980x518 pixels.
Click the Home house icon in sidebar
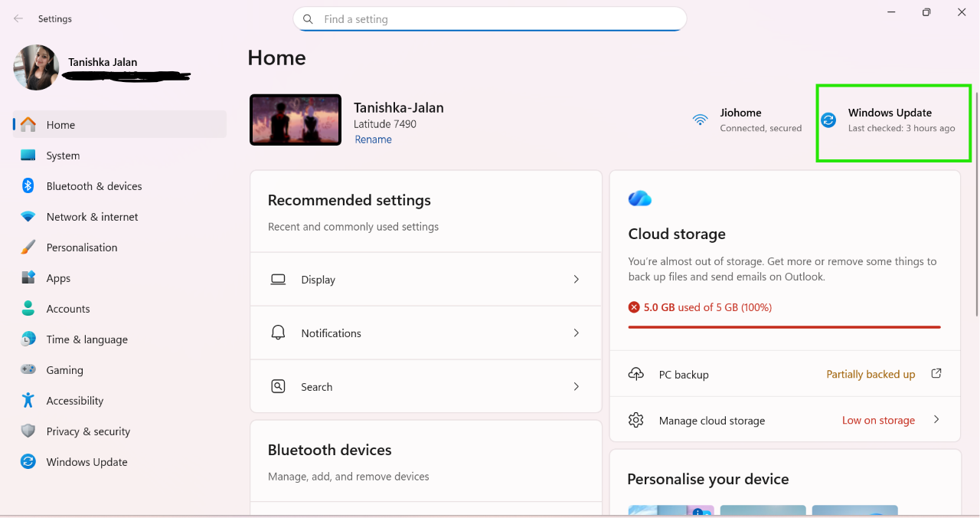[28, 124]
